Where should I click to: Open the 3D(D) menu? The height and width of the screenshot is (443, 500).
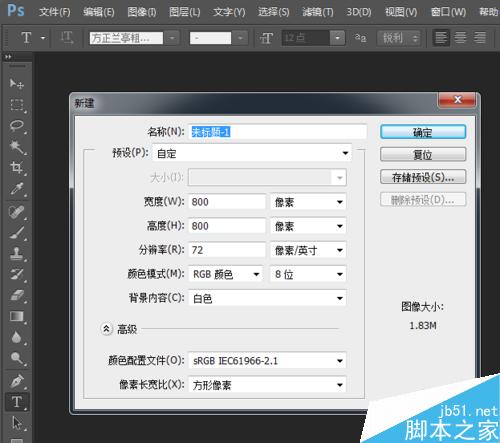(x=359, y=12)
